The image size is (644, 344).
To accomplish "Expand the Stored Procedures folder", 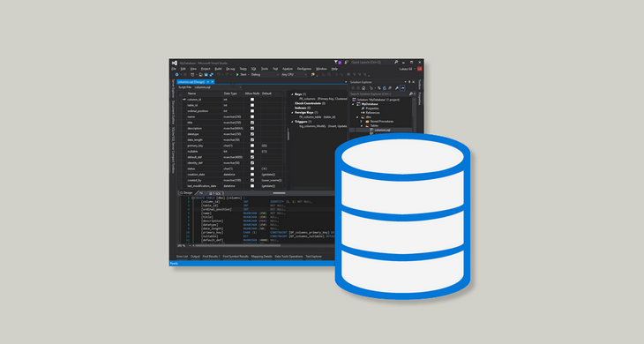I will coord(362,122).
